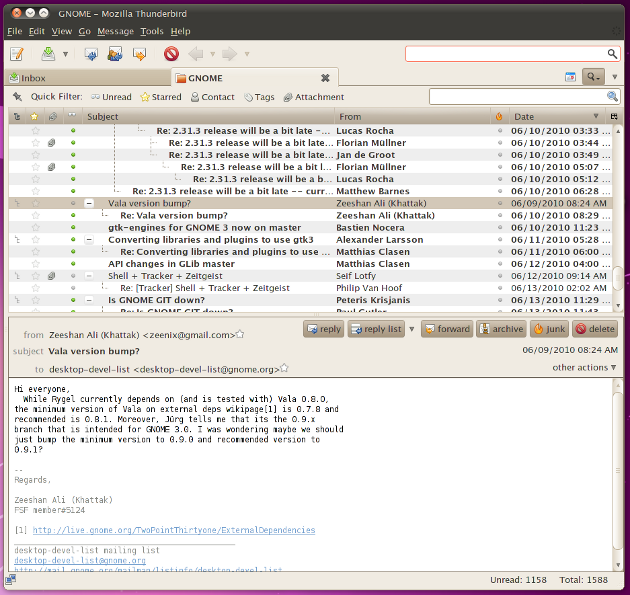
Task: Delete the message with delete button
Action: click(x=595, y=329)
